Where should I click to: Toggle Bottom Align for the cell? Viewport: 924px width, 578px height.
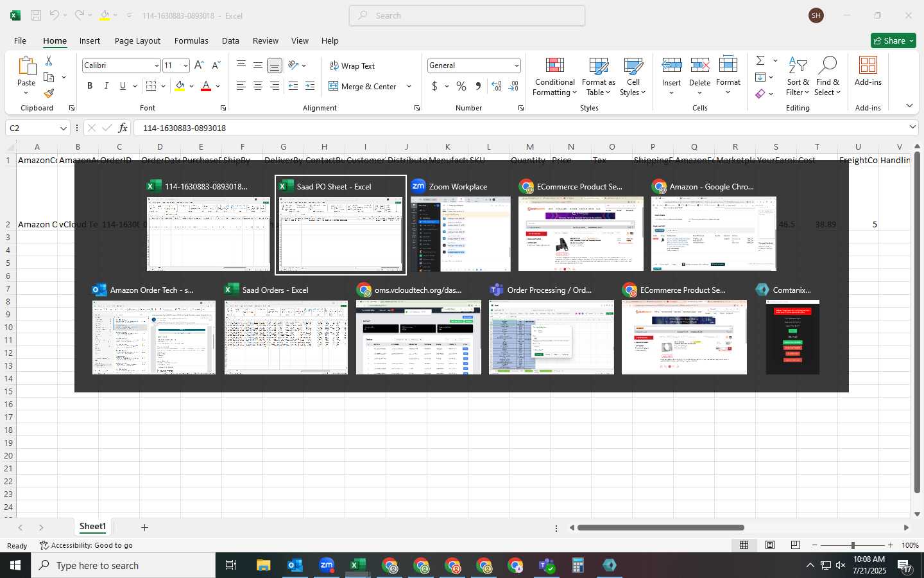click(x=274, y=66)
